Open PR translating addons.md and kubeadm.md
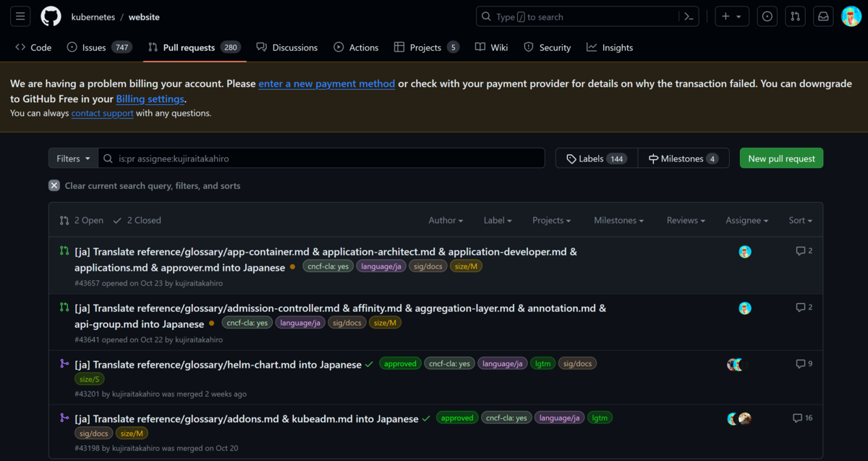The height and width of the screenshot is (461, 868). point(247,419)
